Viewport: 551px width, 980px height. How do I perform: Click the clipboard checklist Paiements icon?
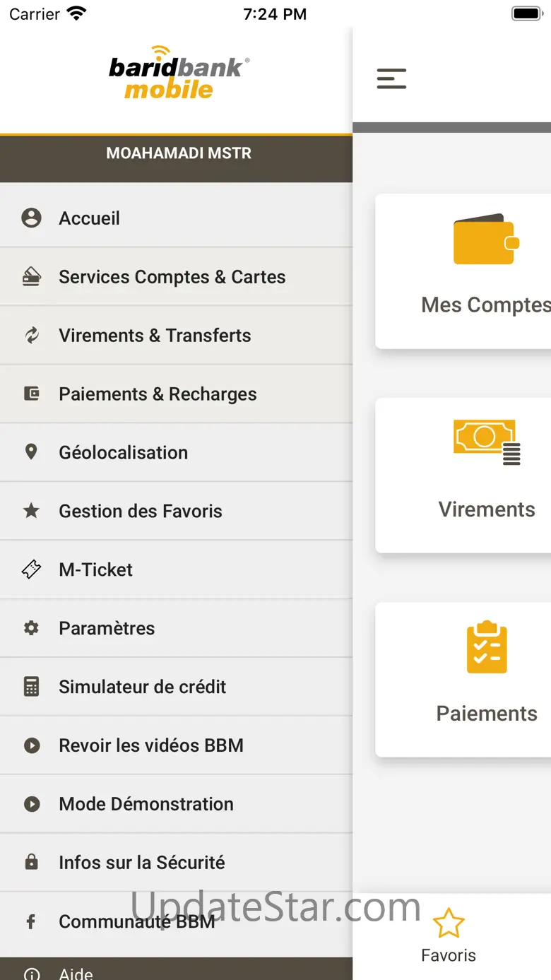[x=487, y=647]
